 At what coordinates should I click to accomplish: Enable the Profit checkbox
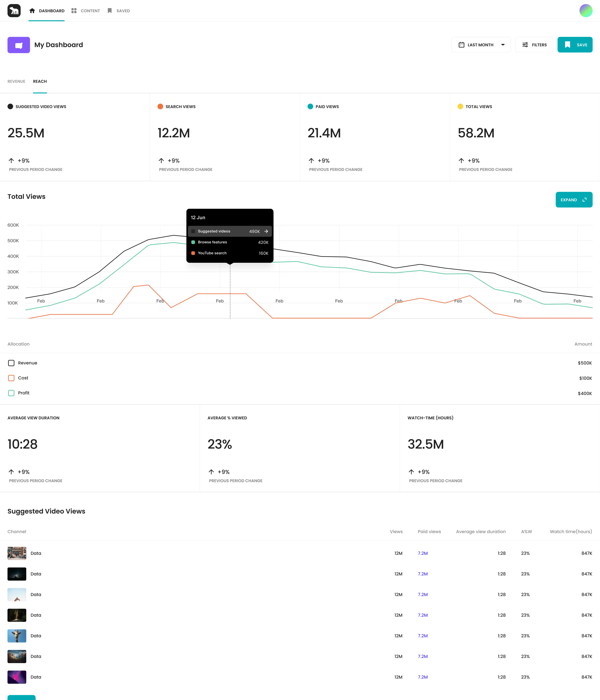[11, 393]
